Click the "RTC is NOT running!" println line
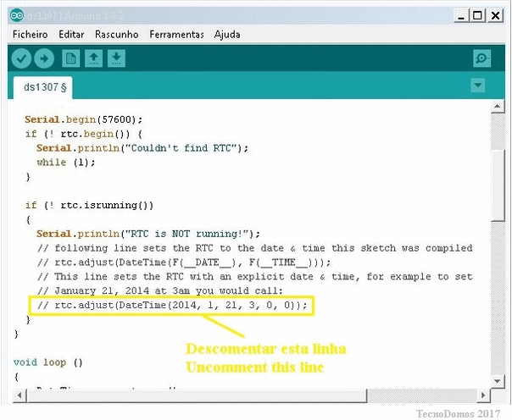The width and height of the screenshot is (512, 420). pos(148,234)
